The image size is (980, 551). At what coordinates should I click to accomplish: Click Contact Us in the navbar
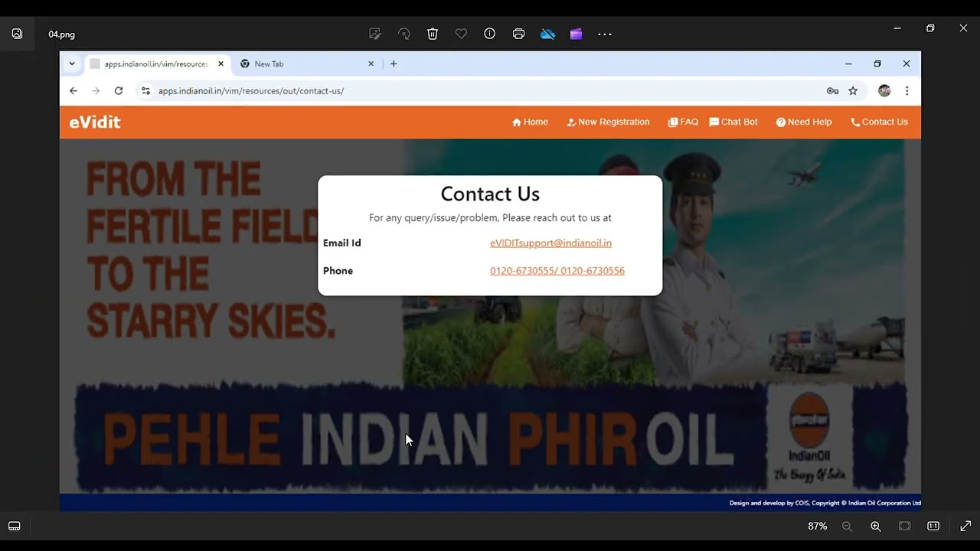[x=879, y=122]
